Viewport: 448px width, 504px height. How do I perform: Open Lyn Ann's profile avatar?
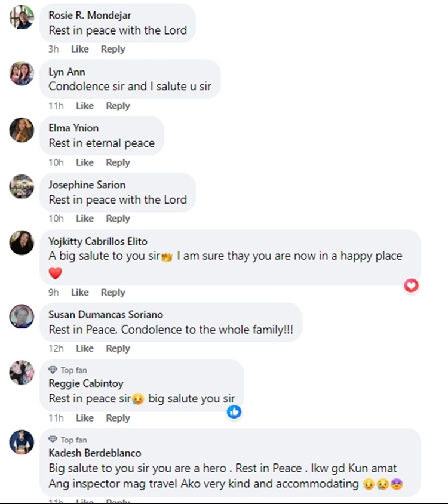[22, 73]
